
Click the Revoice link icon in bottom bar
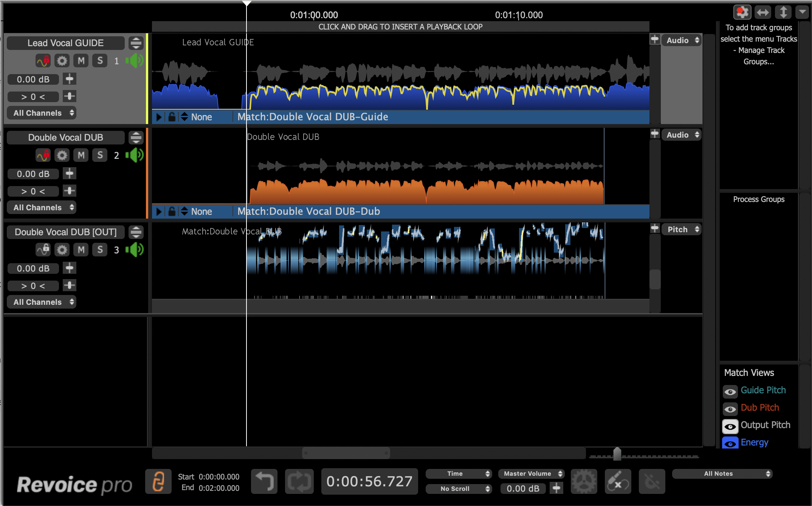pos(158,481)
